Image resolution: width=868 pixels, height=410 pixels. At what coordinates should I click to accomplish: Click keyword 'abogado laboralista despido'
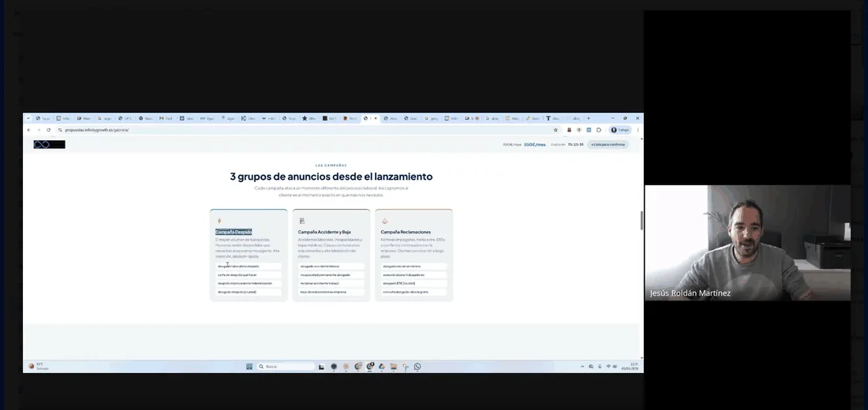click(249, 266)
